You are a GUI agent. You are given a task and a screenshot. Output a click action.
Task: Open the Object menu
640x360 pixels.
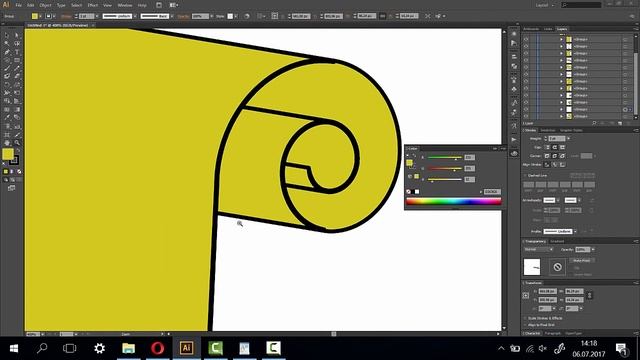pyautogui.click(x=45, y=5)
